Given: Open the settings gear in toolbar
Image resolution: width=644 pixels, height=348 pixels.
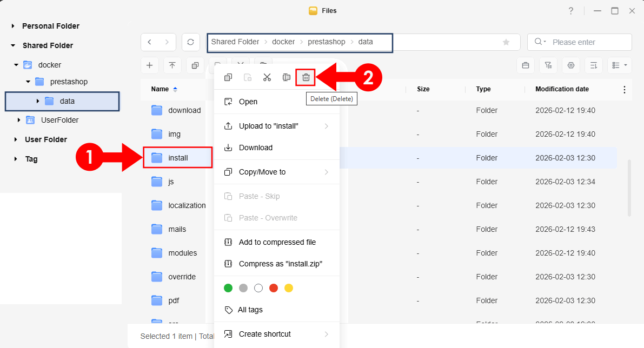Looking at the screenshot, I should pos(571,65).
